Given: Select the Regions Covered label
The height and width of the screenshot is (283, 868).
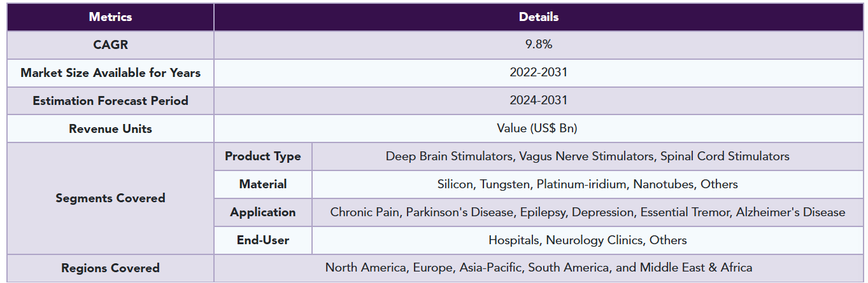Looking at the screenshot, I should [x=110, y=268].
